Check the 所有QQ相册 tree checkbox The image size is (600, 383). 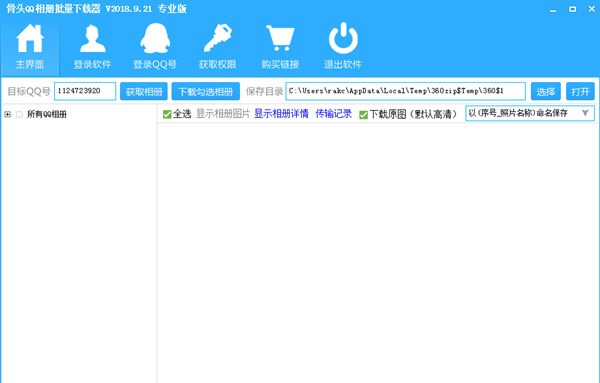pos(19,114)
